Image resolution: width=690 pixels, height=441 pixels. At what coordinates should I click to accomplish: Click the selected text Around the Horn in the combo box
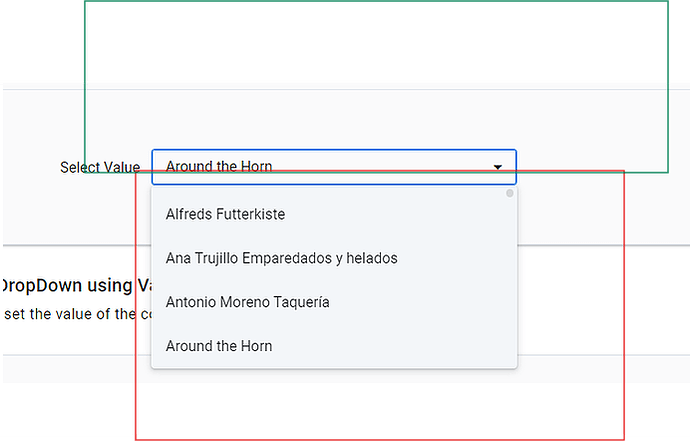point(219,167)
